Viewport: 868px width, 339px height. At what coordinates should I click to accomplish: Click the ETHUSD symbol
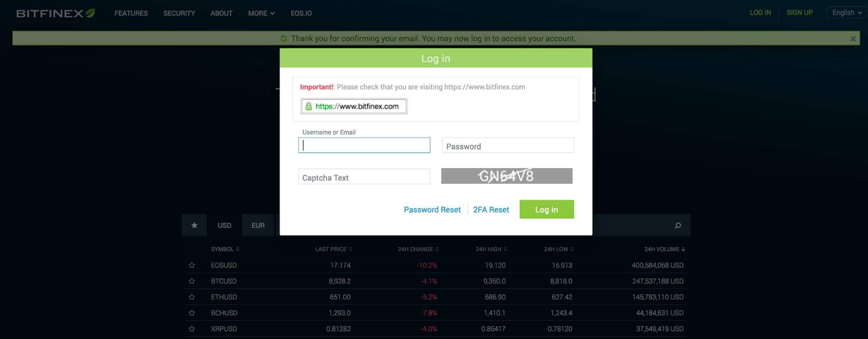(224, 297)
